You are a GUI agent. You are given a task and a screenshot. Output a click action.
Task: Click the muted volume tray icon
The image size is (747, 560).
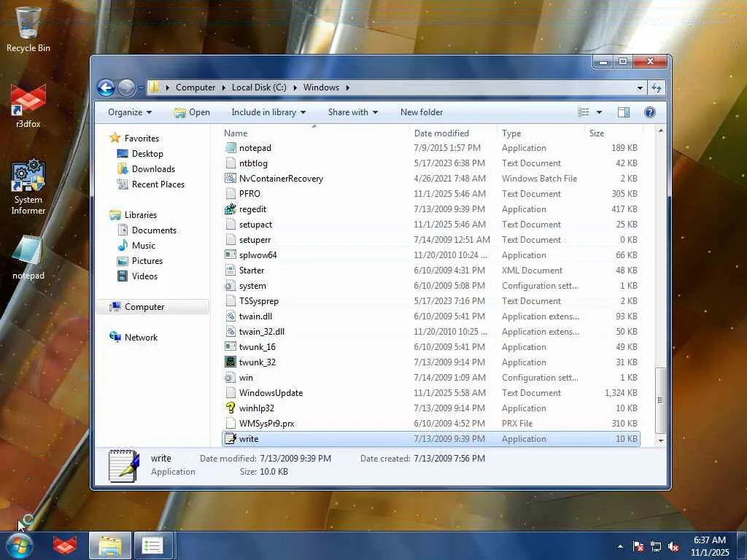point(673,547)
